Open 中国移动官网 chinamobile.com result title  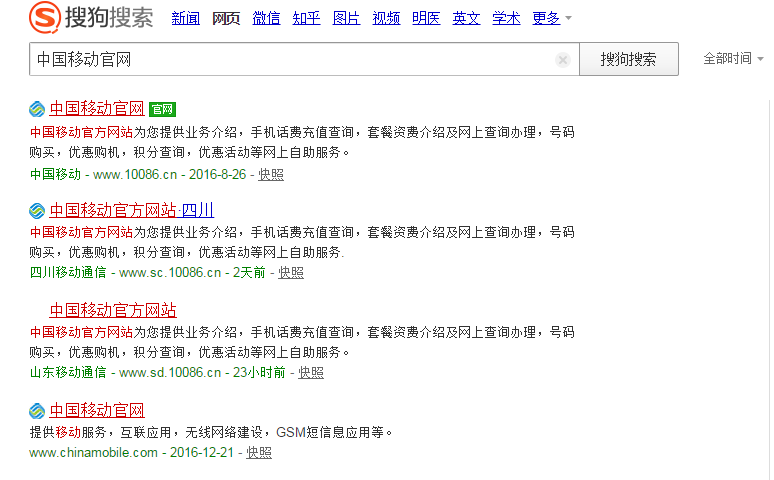[x=97, y=410]
